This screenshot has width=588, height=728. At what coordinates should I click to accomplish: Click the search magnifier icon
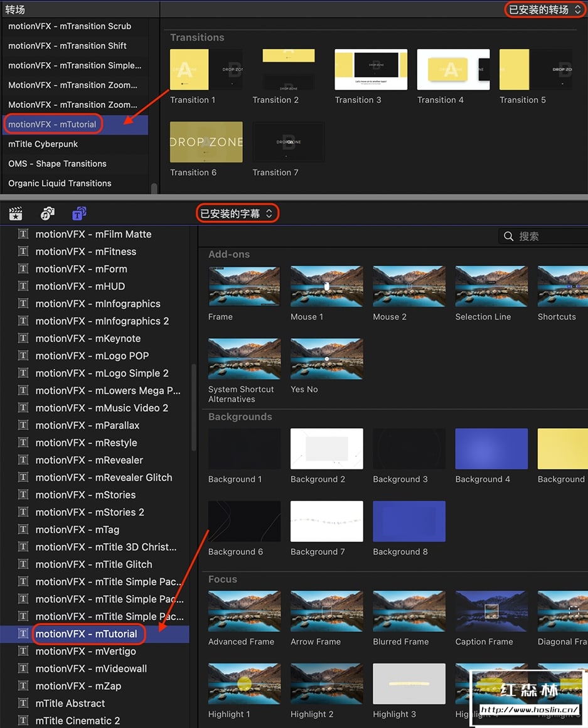[x=509, y=237]
